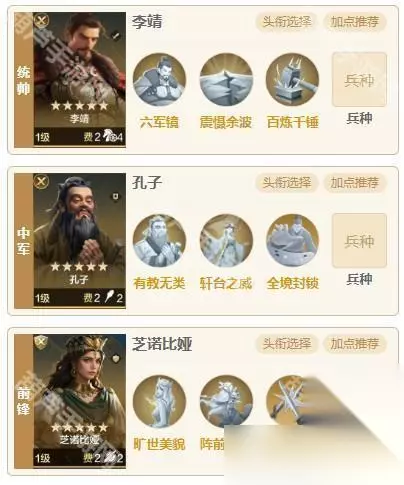Open the 李靖 hero portrait card
This screenshot has width=404, height=485.
80,79
